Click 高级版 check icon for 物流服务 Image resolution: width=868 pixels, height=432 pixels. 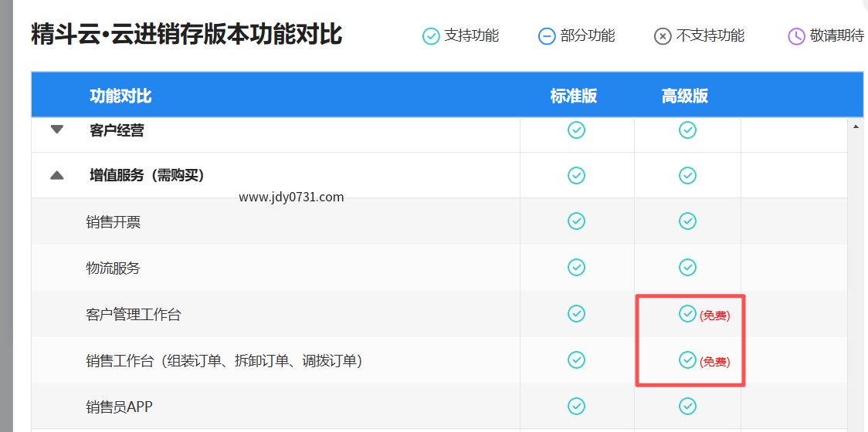point(687,268)
